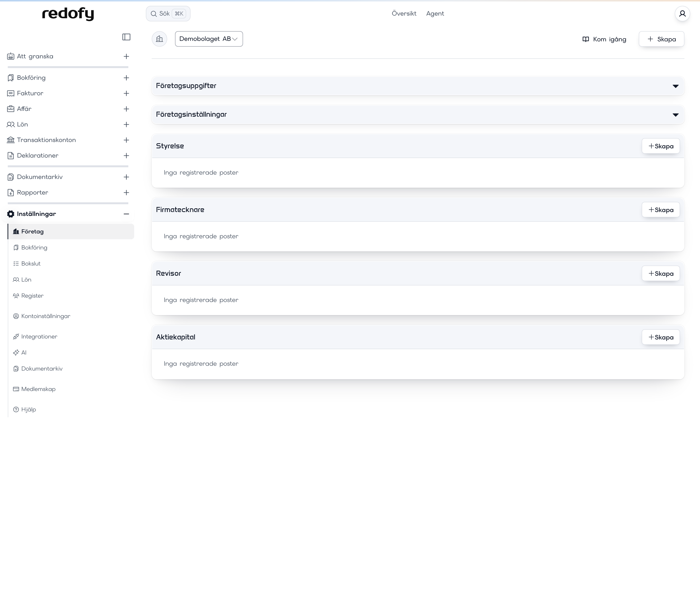
Task: Click Att granska calendar icon
Action: point(11,56)
